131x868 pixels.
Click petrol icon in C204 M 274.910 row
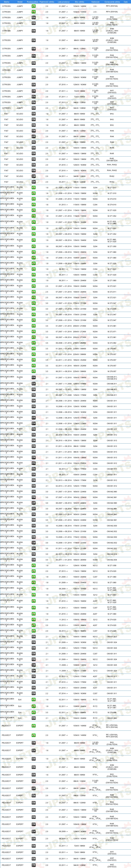(x=34, y=204)
